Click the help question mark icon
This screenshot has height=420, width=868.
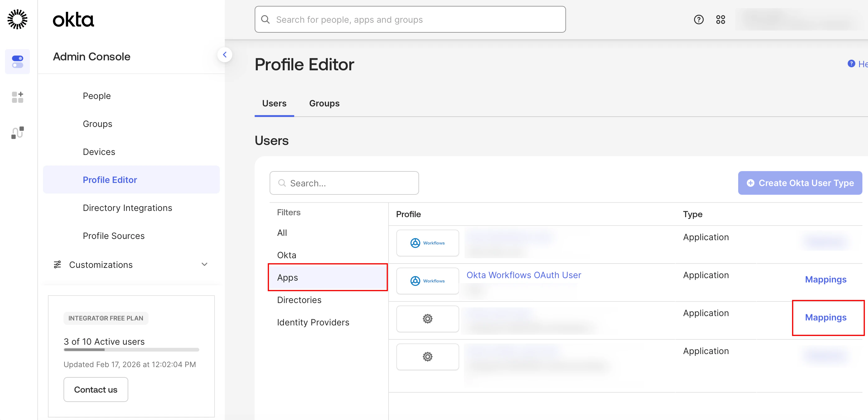click(x=699, y=20)
